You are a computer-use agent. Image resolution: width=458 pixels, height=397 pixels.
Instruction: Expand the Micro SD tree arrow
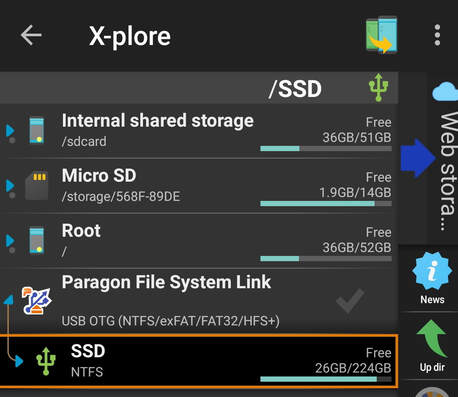pyautogui.click(x=10, y=185)
